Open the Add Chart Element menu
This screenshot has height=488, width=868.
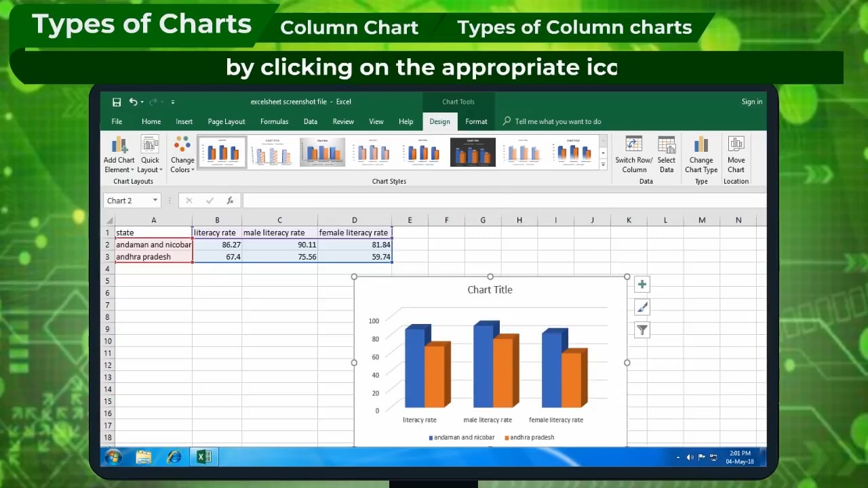pyautogui.click(x=119, y=155)
